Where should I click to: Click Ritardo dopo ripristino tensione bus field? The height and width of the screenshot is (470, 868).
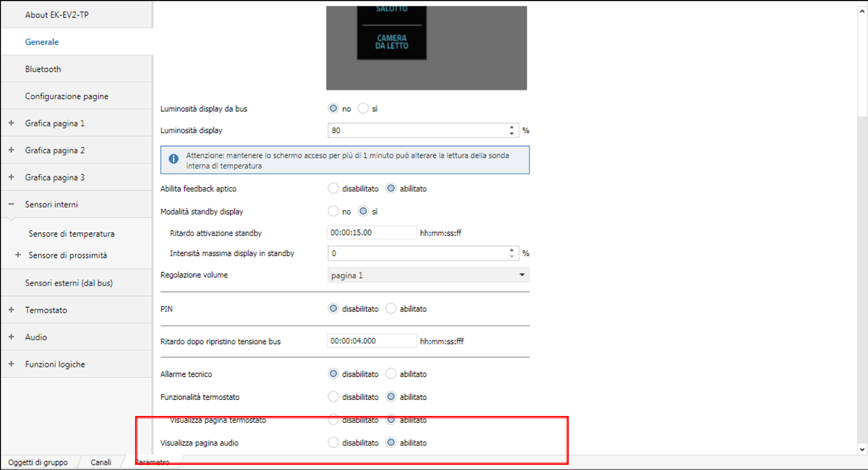pyautogui.click(x=372, y=341)
